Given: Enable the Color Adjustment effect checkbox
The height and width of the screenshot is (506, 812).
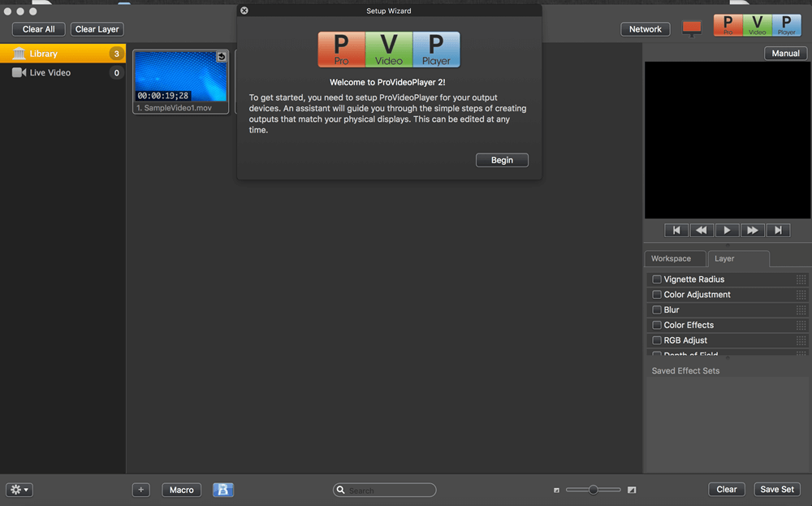Looking at the screenshot, I should (657, 295).
